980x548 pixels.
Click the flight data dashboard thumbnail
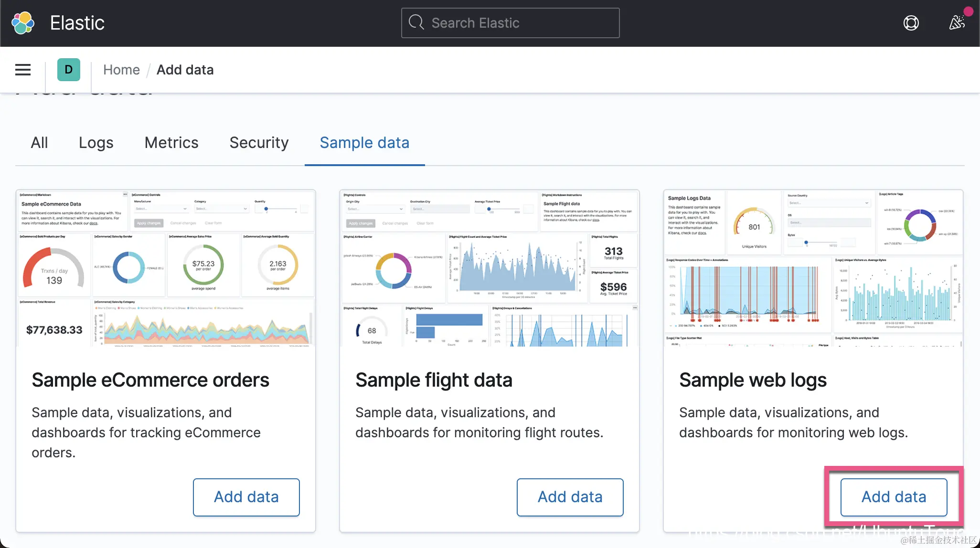tap(490, 268)
